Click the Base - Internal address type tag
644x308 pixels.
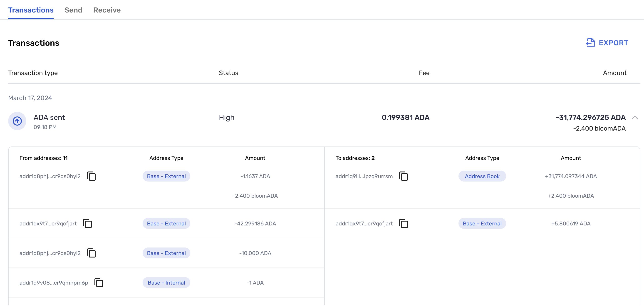[x=166, y=283]
